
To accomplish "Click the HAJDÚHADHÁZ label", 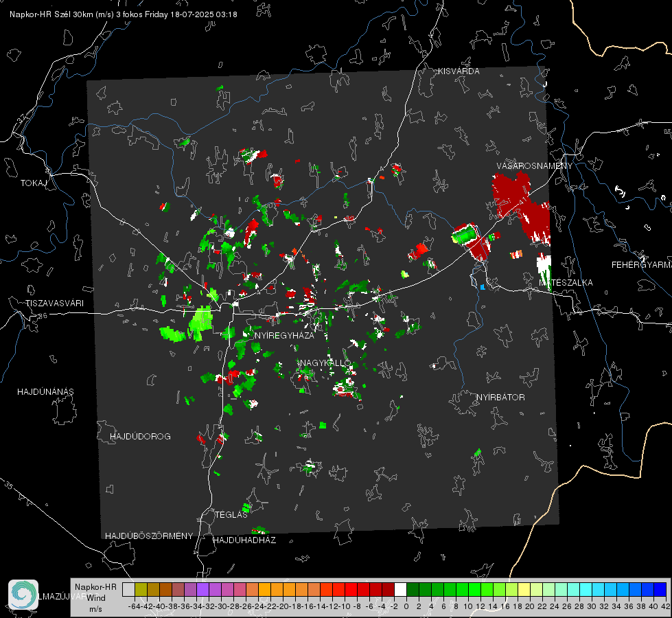I will pyautogui.click(x=244, y=540).
